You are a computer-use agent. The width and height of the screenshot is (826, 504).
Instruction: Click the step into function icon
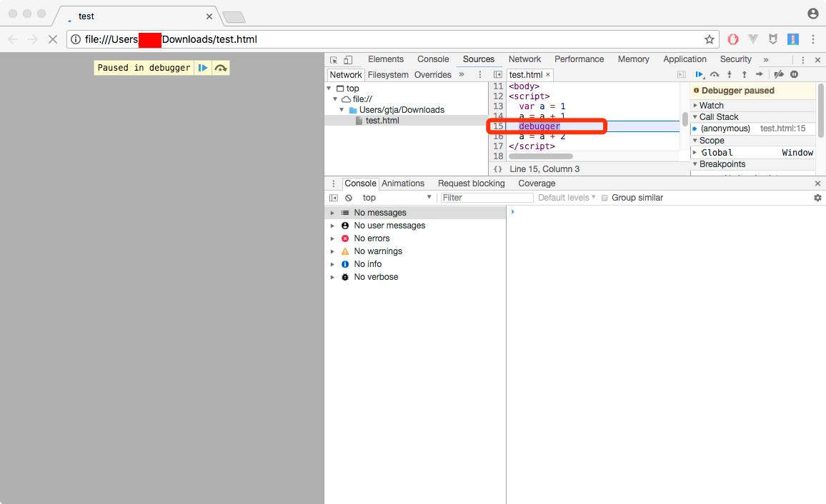(730, 75)
